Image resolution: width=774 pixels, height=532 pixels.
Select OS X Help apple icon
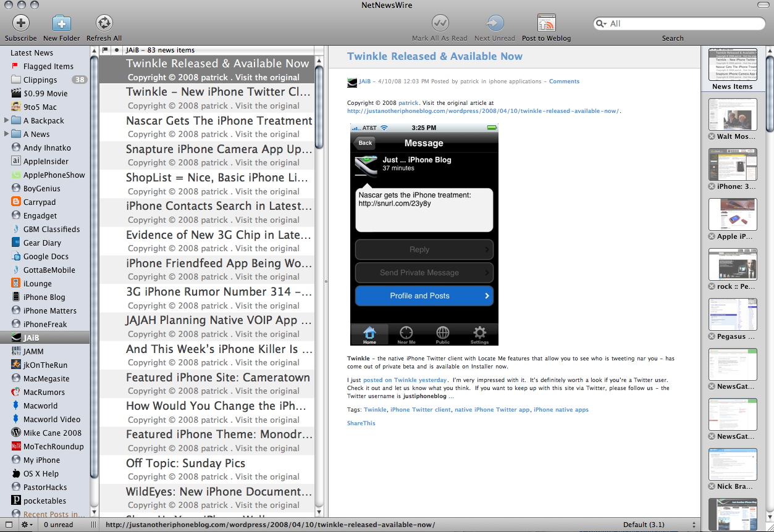tap(16, 473)
